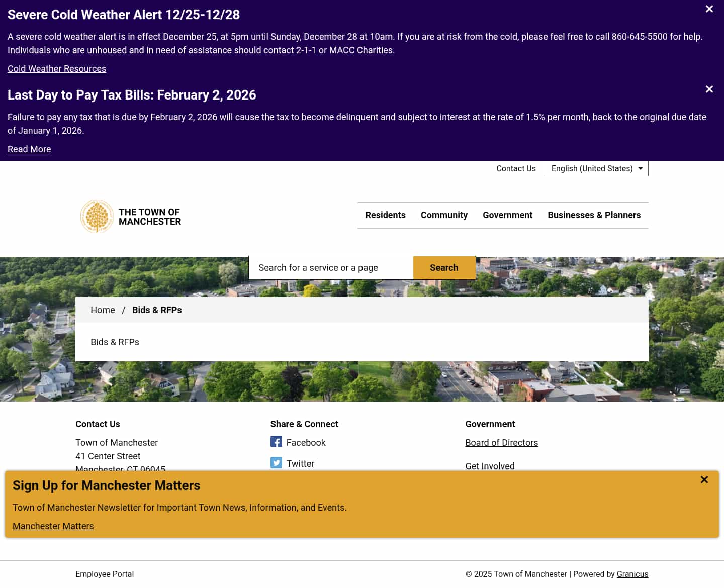
Task: Open Facebook via the Facebook icon
Action: click(x=276, y=442)
